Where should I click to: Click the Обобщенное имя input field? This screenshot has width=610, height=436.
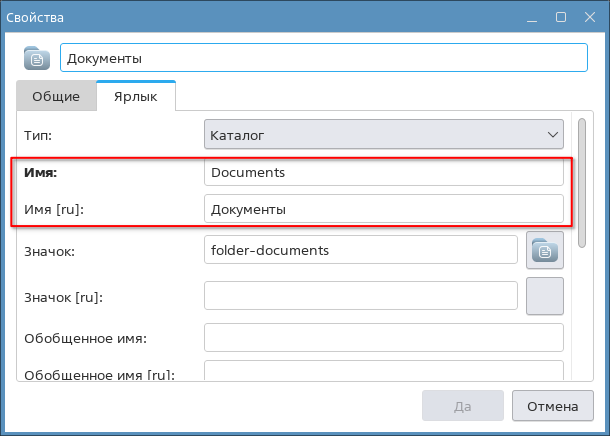pos(383,338)
